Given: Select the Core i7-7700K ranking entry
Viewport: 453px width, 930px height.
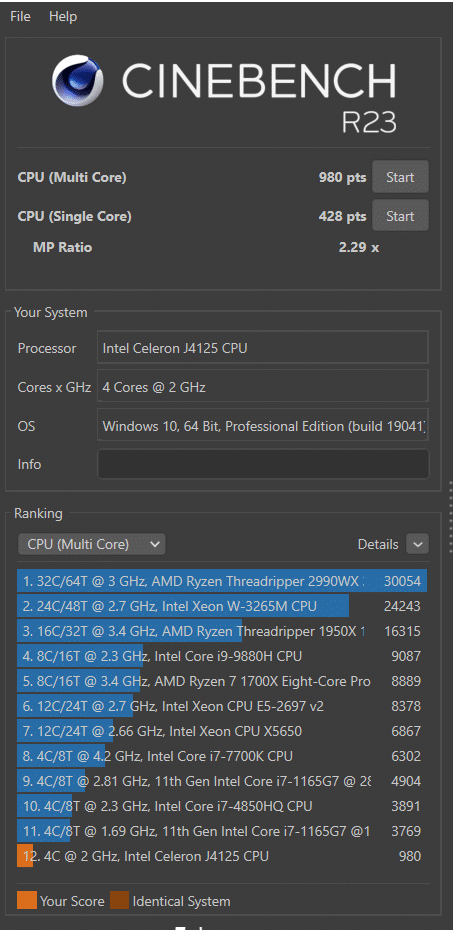Looking at the screenshot, I should (x=222, y=756).
